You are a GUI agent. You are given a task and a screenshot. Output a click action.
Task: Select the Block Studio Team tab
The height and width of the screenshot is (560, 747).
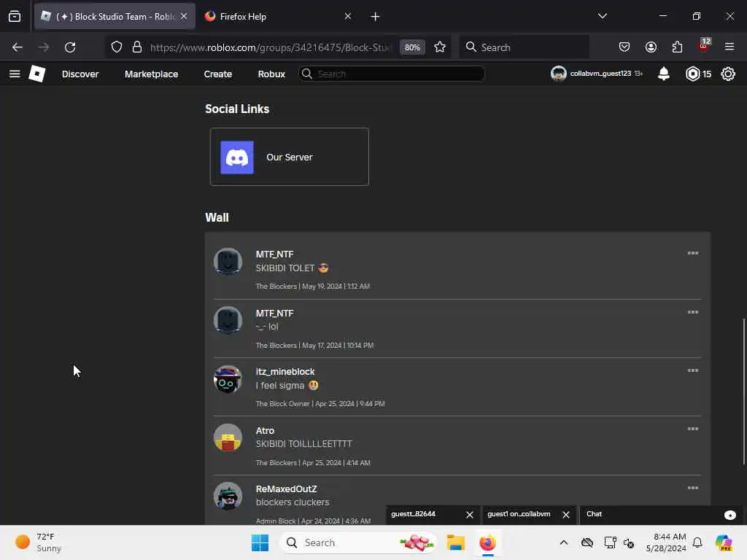tap(115, 17)
